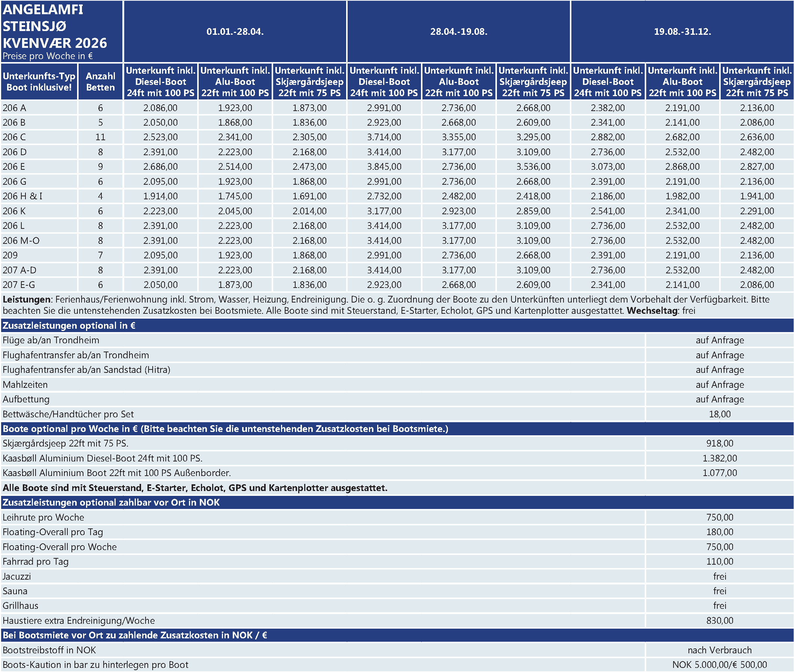
Task: Click price 3.845,00 in the 206 E row
Action: pos(384,166)
